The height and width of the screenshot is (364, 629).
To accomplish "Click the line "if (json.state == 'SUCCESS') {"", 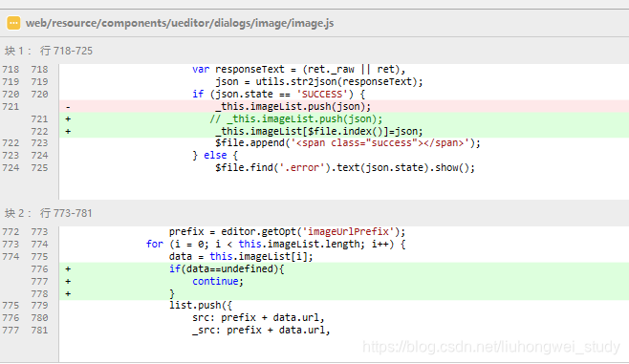I will point(278,95).
